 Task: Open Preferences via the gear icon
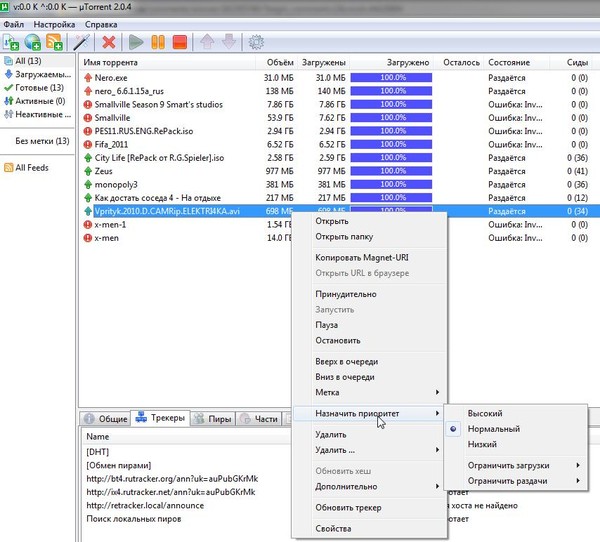coord(256,42)
